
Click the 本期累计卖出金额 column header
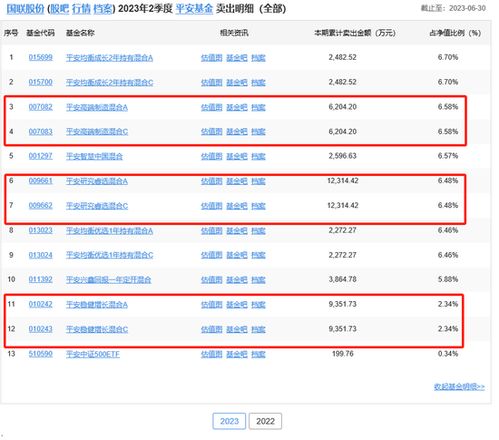[355, 33]
